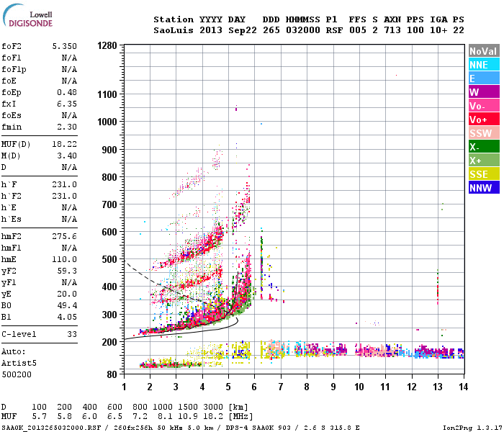
Task: Select the SSE yellow legend swatch
Action: pyautogui.click(x=484, y=174)
